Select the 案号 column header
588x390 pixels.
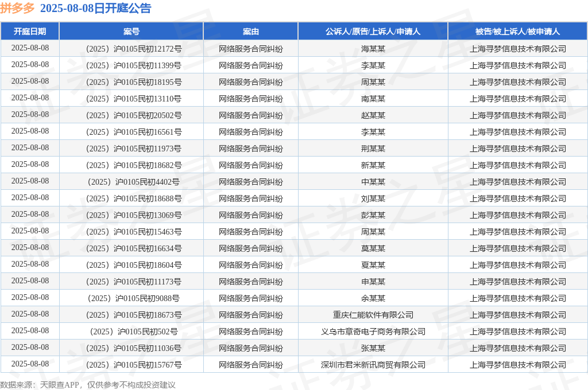pyautogui.click(x=131, y=32)
